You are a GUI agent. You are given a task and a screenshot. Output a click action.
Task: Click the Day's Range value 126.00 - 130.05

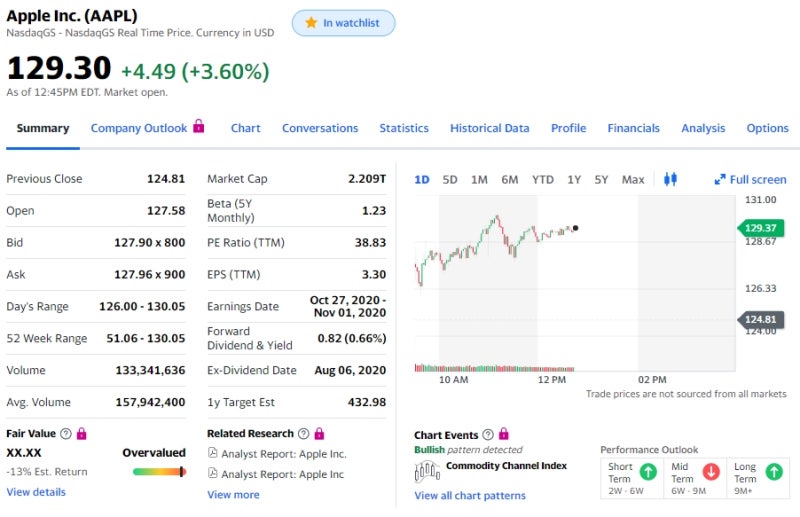tap(142, 306)
